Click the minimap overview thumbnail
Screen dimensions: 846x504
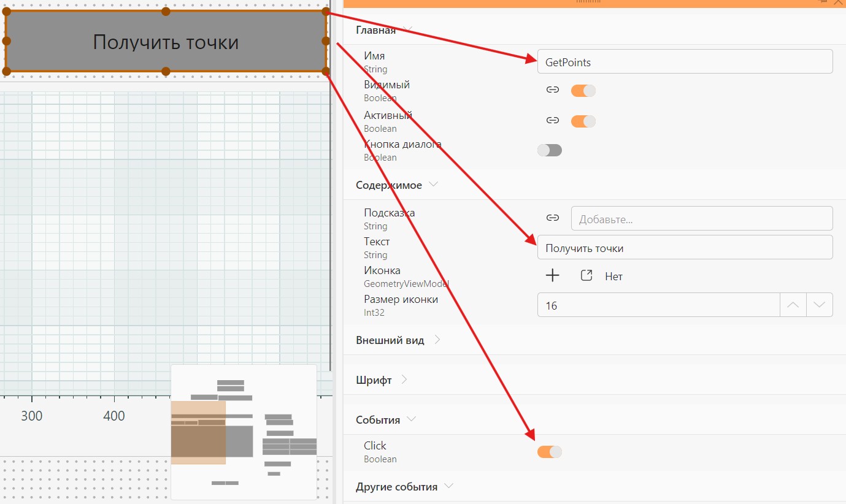(244, 432)
